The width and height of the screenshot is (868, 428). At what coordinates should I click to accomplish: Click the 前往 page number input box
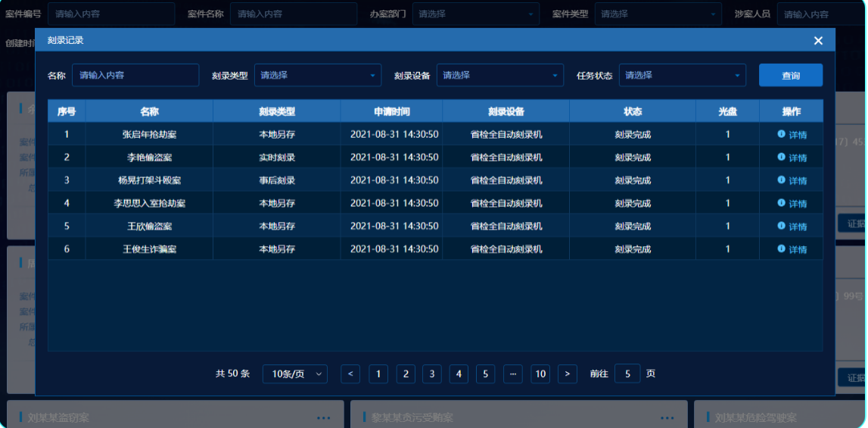627,373
